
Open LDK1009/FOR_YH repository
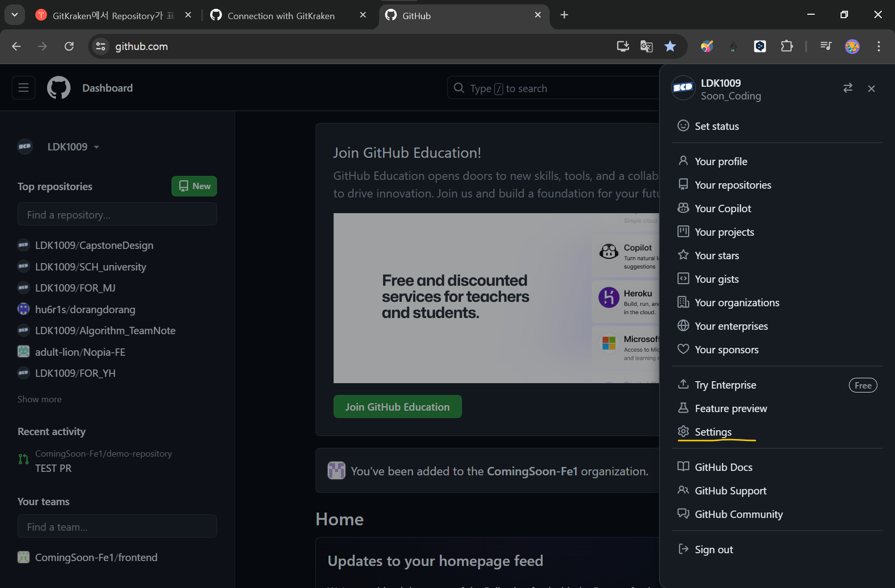tap(75, 373)
